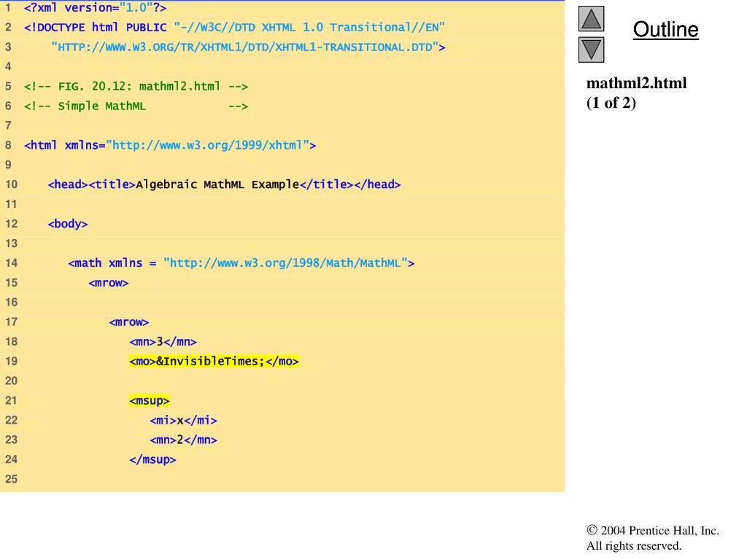Click the <mrow> tag on line 17
This screenshot has width=747, height=560.
pyautogui.click(x=129, y=322)
